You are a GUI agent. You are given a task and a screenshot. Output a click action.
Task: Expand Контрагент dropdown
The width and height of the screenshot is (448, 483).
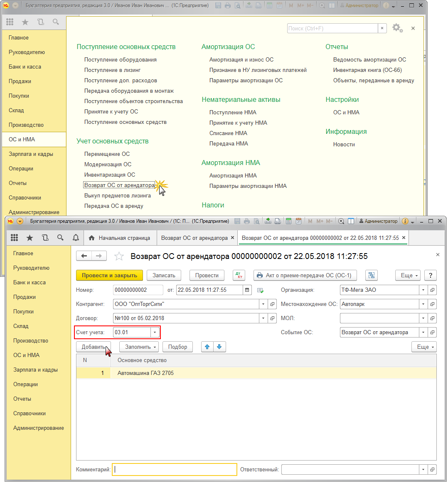click(263, 304)
